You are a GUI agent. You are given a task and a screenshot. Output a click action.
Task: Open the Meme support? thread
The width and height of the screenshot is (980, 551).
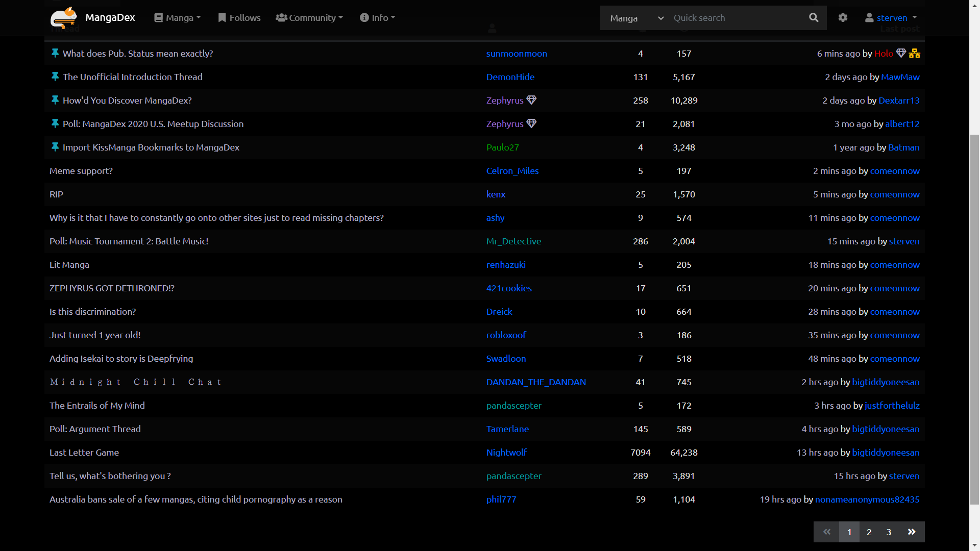tap(81, 170)
